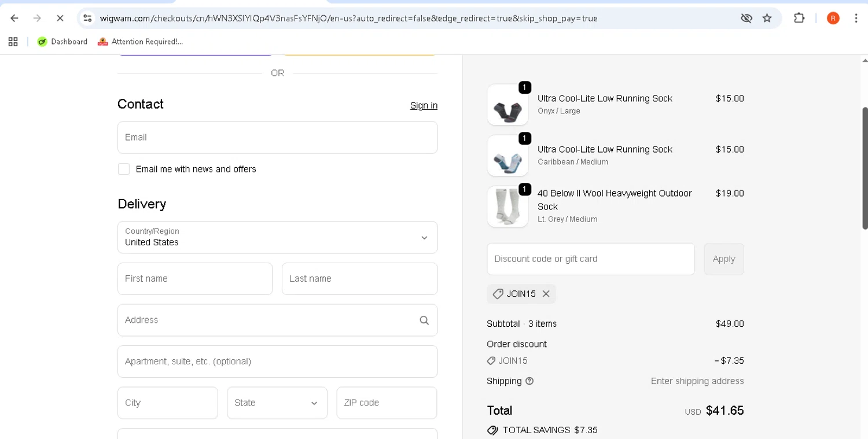Open the apps grid in bookmarks bar

pos(13,42)
